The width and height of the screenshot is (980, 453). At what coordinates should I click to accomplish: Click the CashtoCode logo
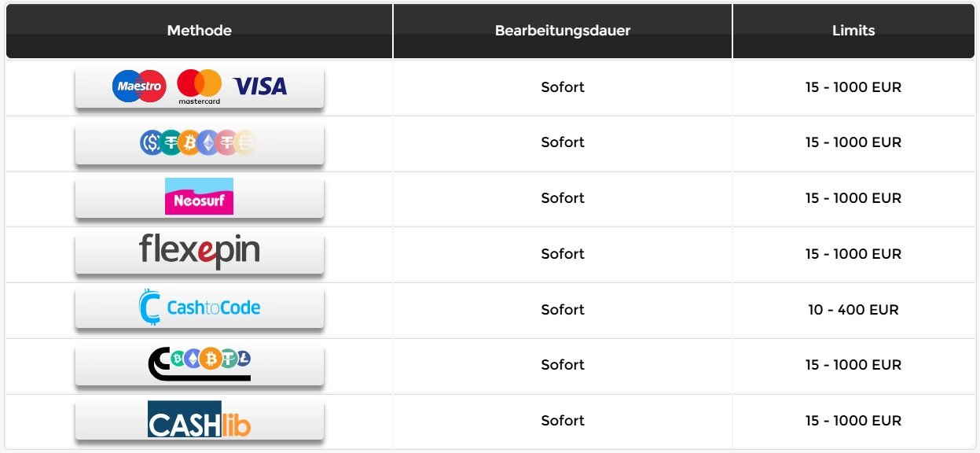pos(199,308)
